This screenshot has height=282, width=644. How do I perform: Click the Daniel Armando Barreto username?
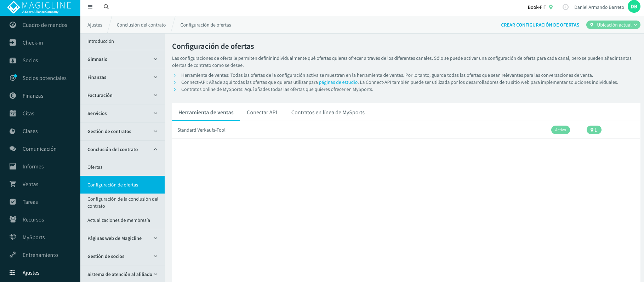tap(599, 7)
